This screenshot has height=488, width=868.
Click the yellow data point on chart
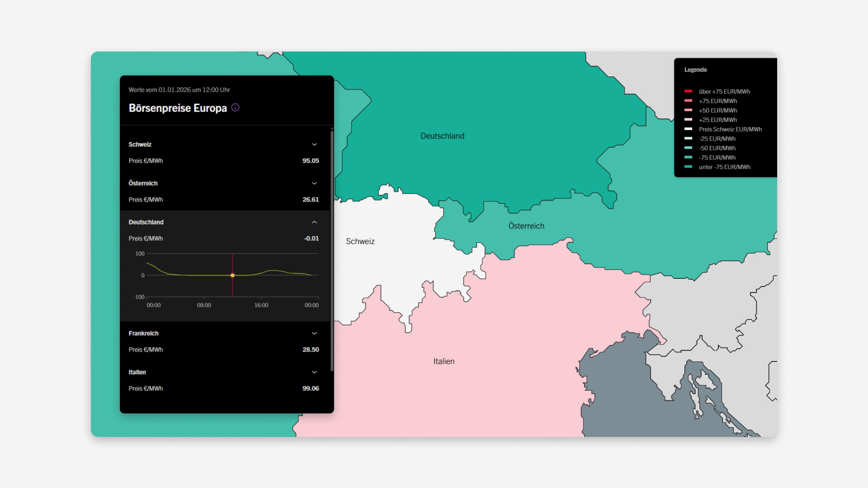coord(232,275)
